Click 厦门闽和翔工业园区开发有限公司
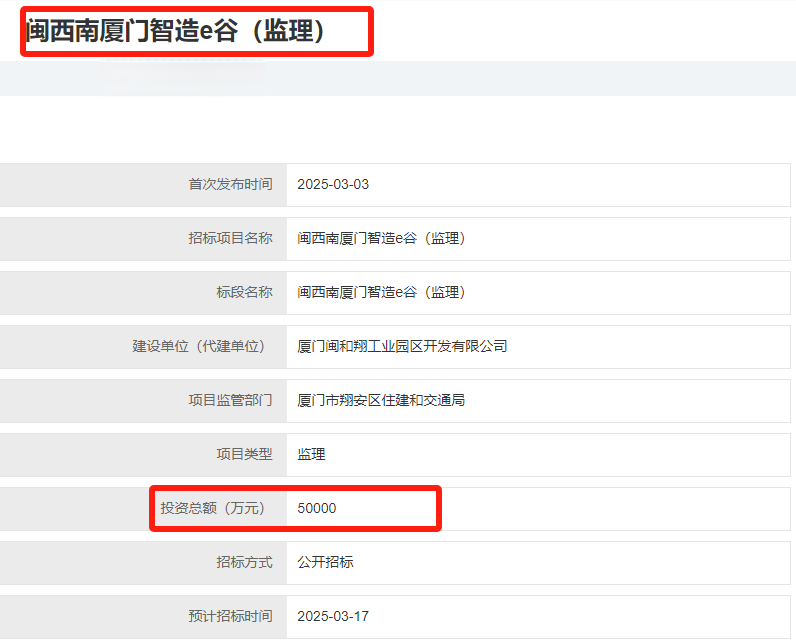This screenshot has width=796, height=644. point(402,346)
